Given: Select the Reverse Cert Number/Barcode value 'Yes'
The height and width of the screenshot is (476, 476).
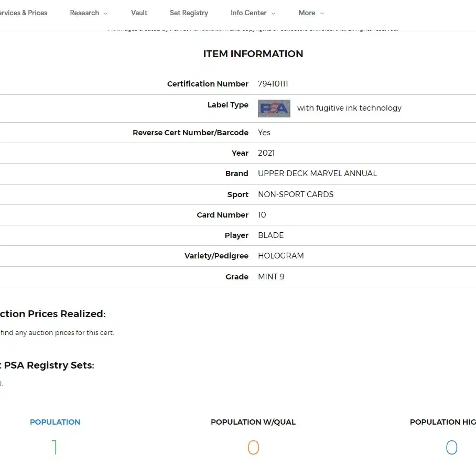Looking at the screenshot, I should point(264,133).
